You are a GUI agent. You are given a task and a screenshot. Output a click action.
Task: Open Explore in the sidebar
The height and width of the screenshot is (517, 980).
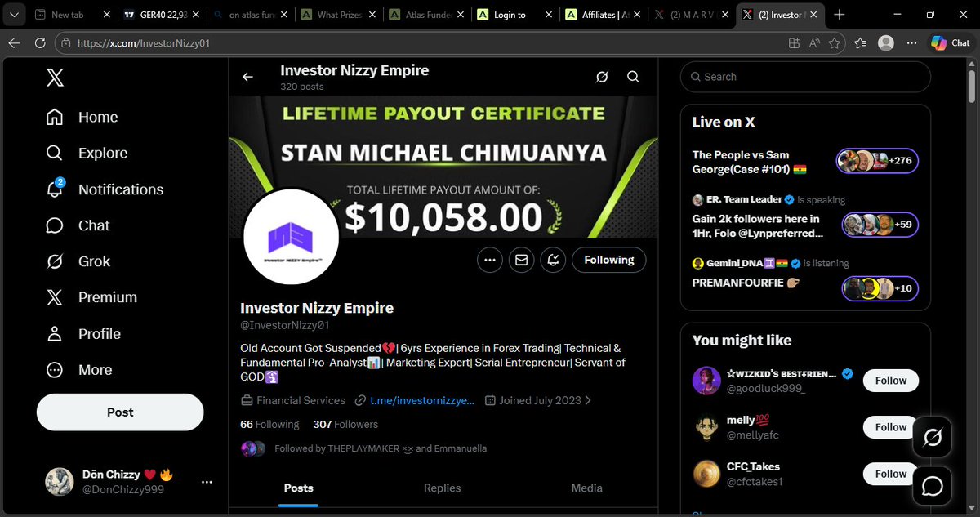[x=87, y=153]
